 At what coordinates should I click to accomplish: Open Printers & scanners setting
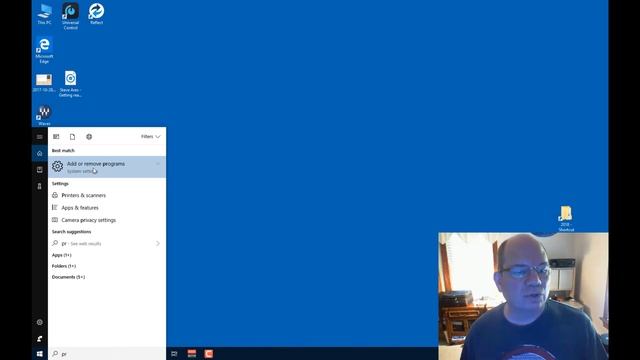(x=107, y=196)
